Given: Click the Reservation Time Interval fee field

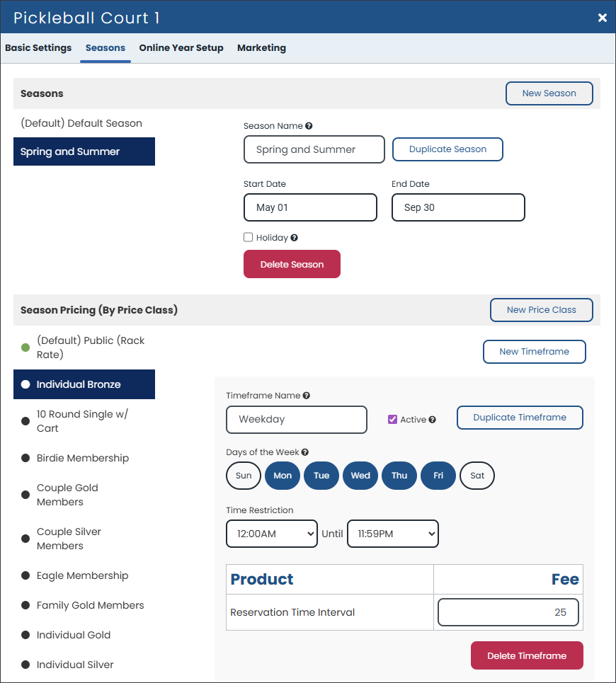Looking at the screenshot, I should pos(508,612).
